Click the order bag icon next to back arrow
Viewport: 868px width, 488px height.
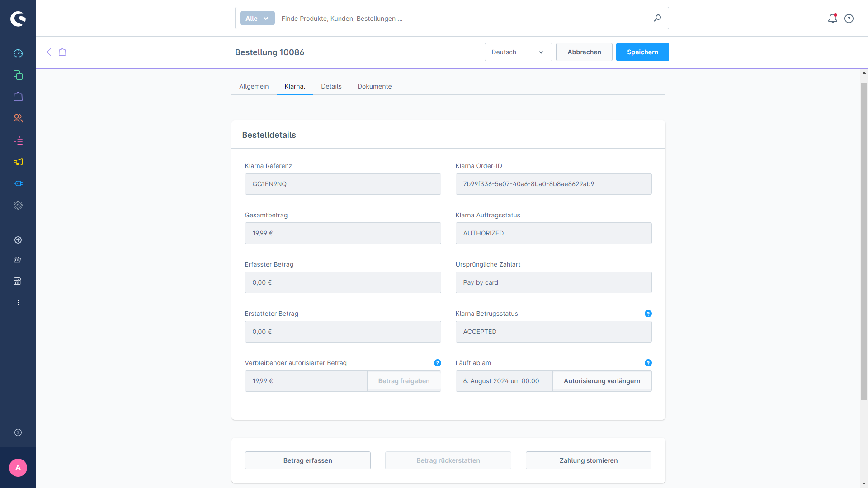click(x=62, y=52)
